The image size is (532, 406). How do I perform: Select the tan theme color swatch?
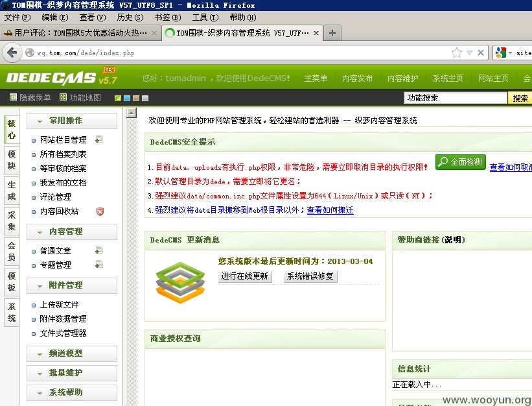coord(136,98)
